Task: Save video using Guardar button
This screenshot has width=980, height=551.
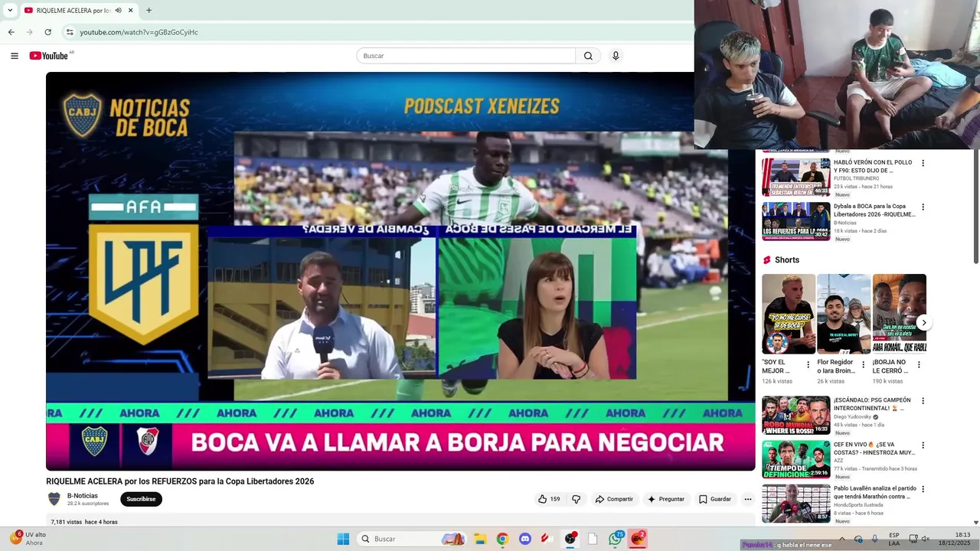Action: point(715,499)
